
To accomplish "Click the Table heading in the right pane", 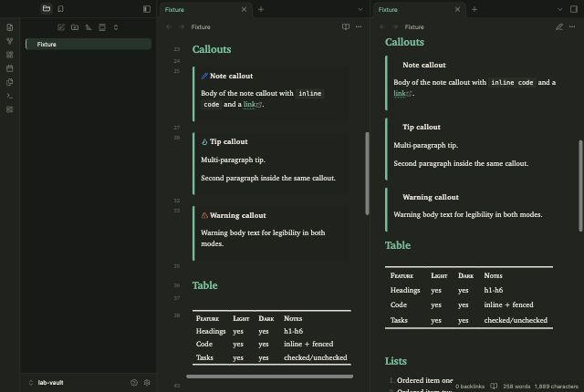I will 398,245.
